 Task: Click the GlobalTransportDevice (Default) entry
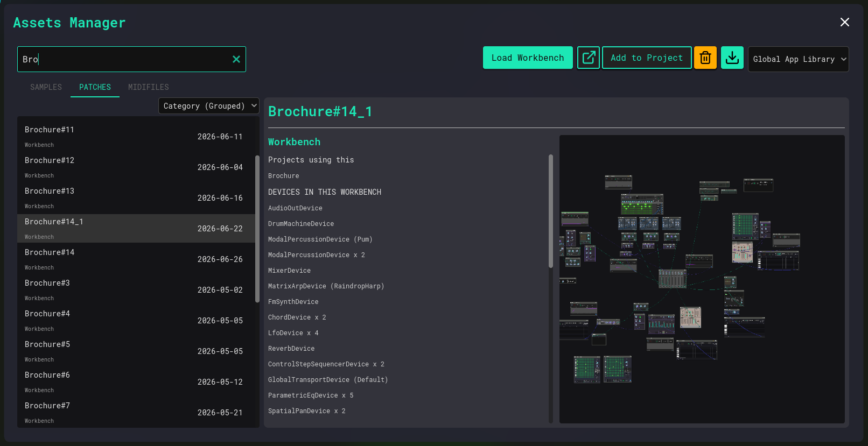[328, 380]
